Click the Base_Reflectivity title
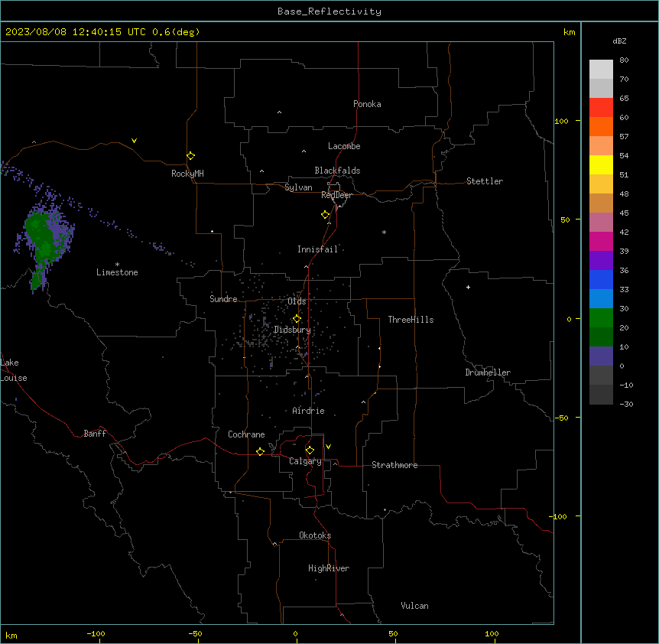Image resolution: width=659 pixels, height=644 pixels. click(329, 11)
